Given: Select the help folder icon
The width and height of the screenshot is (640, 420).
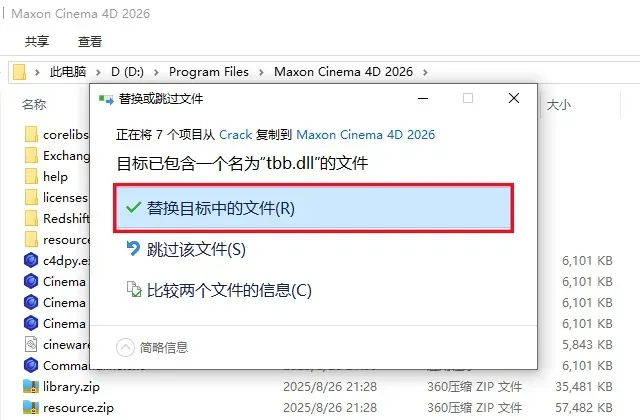Looking at the screenshot, I should pos(31,176).
